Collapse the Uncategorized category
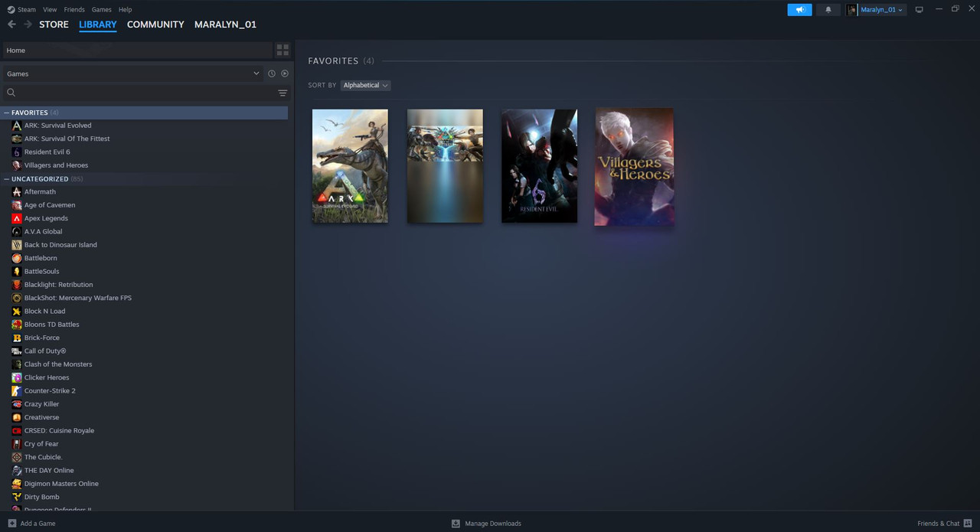The width and height of the screenshot is (980, 532). tap(7, 179)
